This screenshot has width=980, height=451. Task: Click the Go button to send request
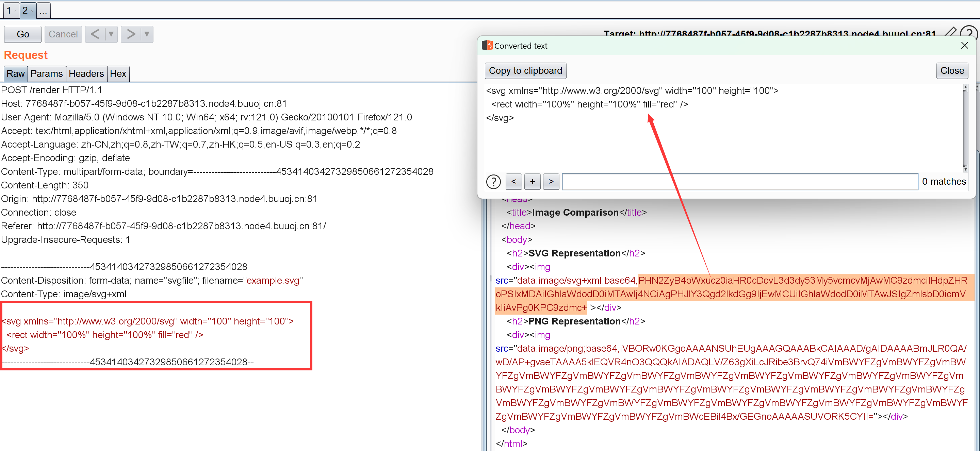coord(23,34)
